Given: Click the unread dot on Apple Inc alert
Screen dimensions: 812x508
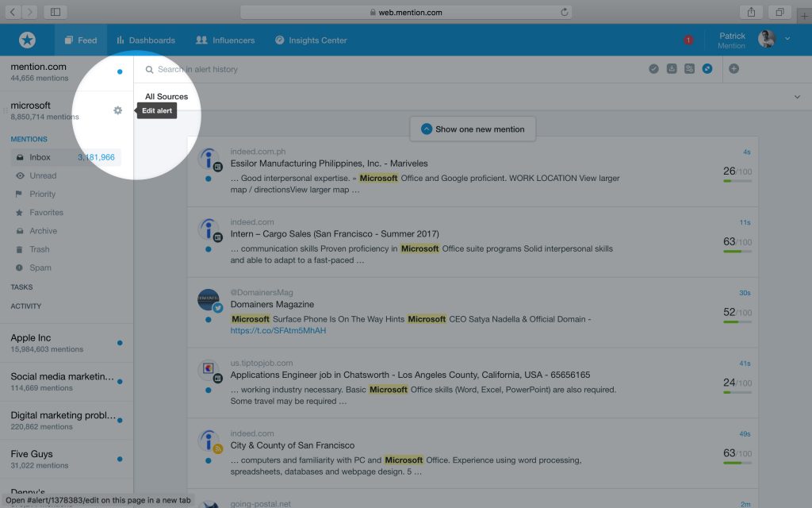Looking at the screenshot, I should tap(120, 343).
